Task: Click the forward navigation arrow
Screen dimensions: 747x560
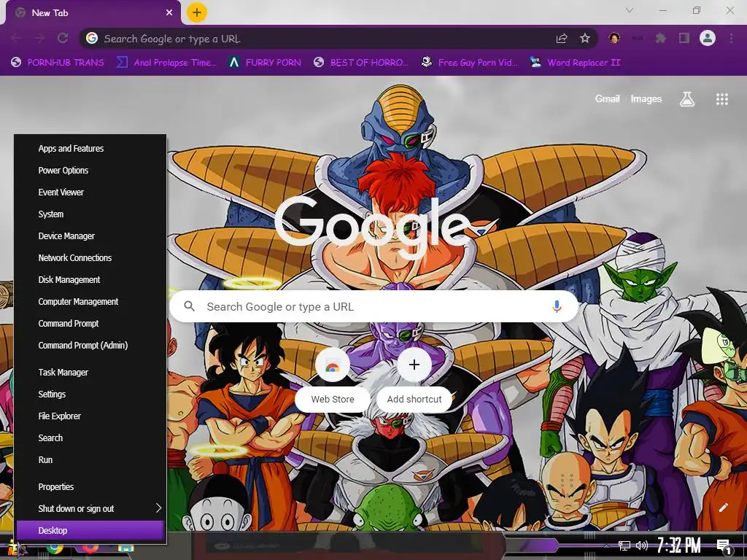Action: (39, 38)
